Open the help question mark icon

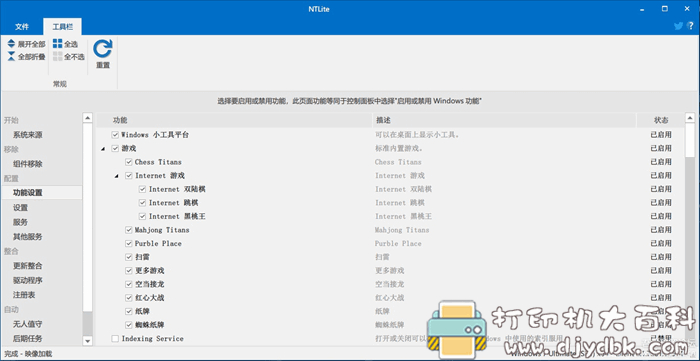click(691, 26)
